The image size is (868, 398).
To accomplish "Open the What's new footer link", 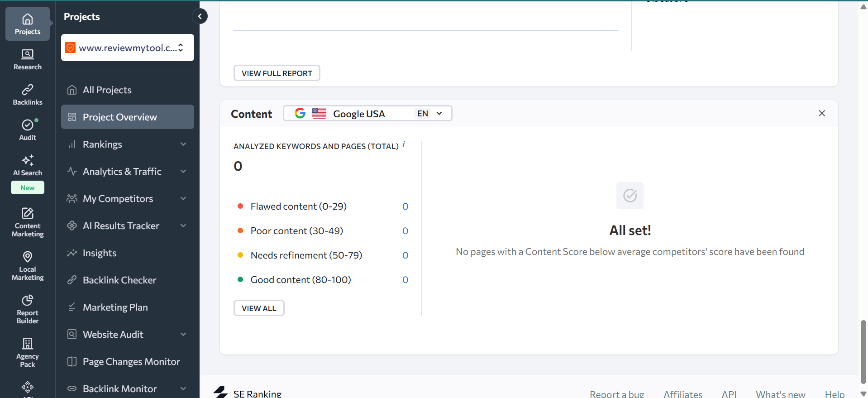I will [x=781, y=393].
